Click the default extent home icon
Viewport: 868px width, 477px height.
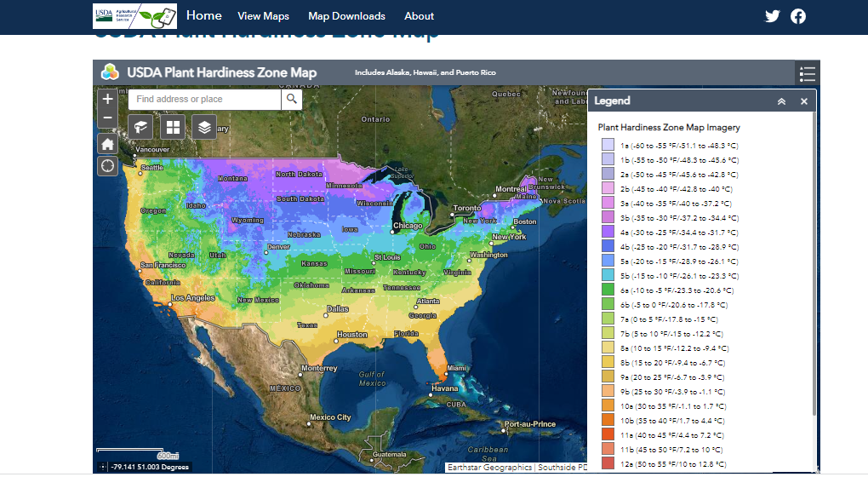coord(107,144)
